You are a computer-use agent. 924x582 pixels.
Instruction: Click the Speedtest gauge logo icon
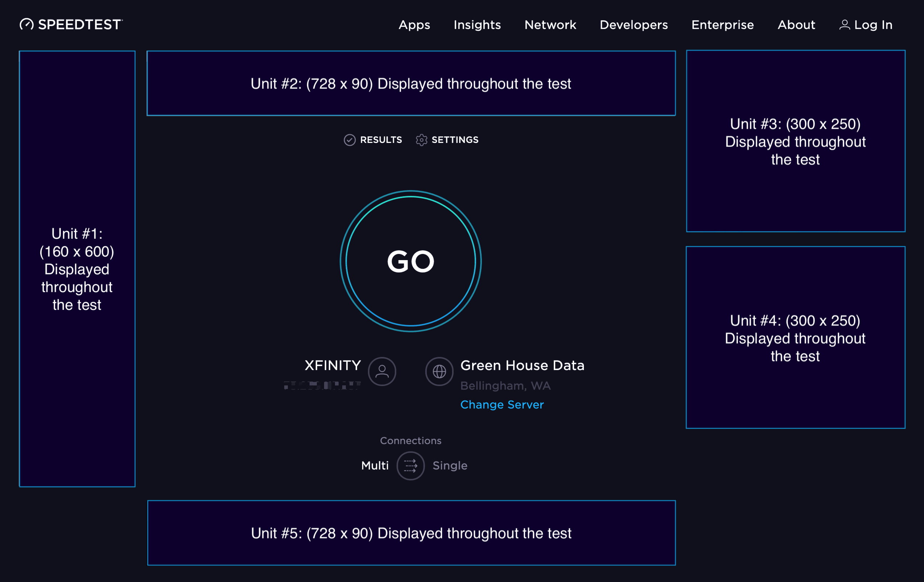(26, 25)
